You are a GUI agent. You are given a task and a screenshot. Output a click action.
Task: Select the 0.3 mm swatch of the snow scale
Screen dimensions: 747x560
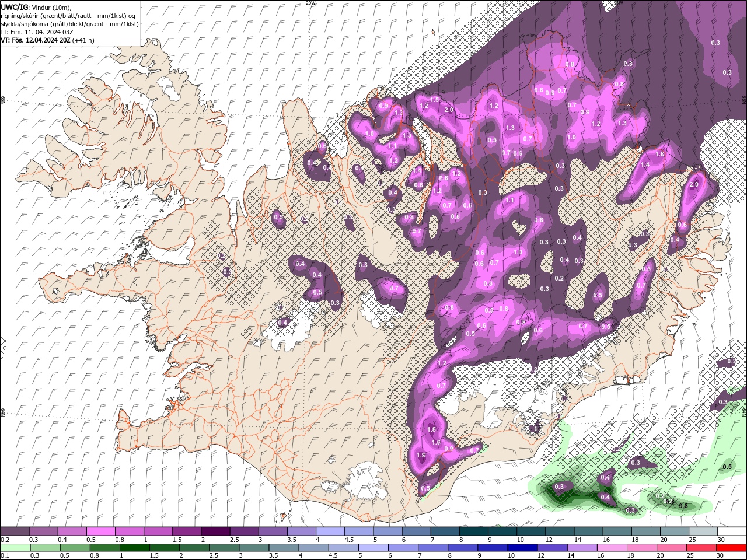click(44, 531)
